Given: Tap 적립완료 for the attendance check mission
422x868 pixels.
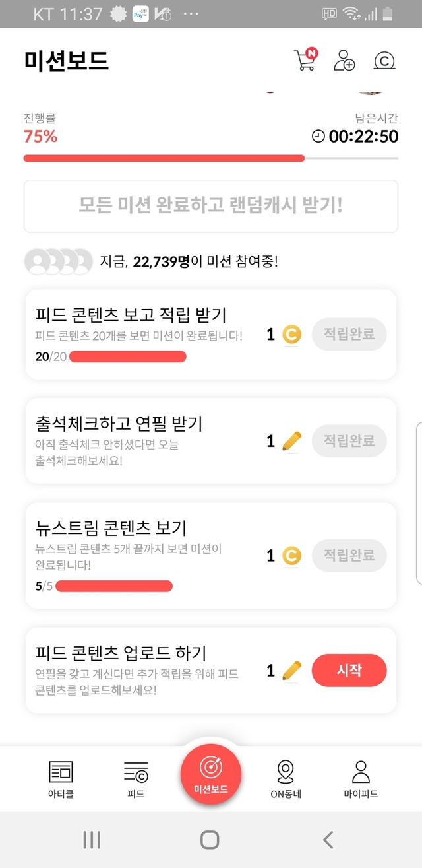Looking at the screenshot, I should [349, 440].
